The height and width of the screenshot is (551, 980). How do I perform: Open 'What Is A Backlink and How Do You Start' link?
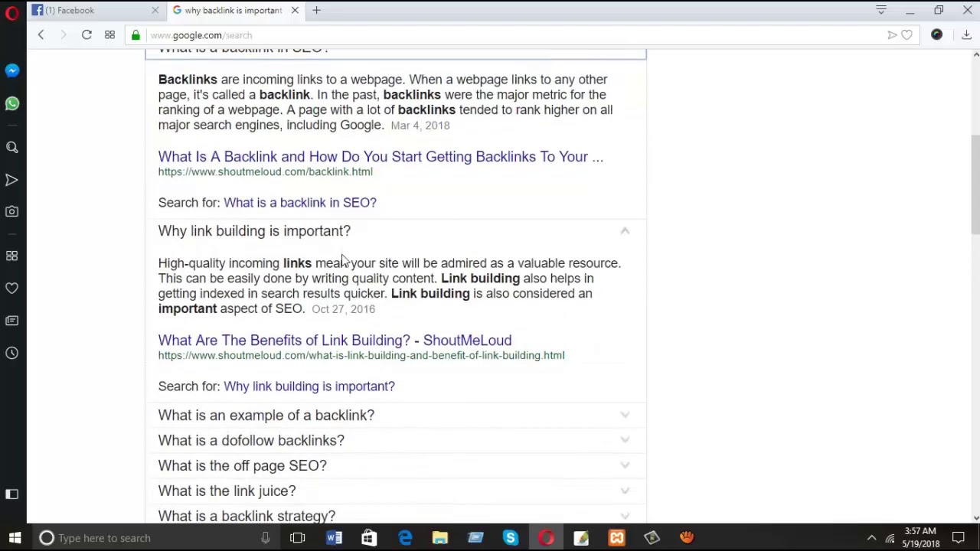click(381, 157)
